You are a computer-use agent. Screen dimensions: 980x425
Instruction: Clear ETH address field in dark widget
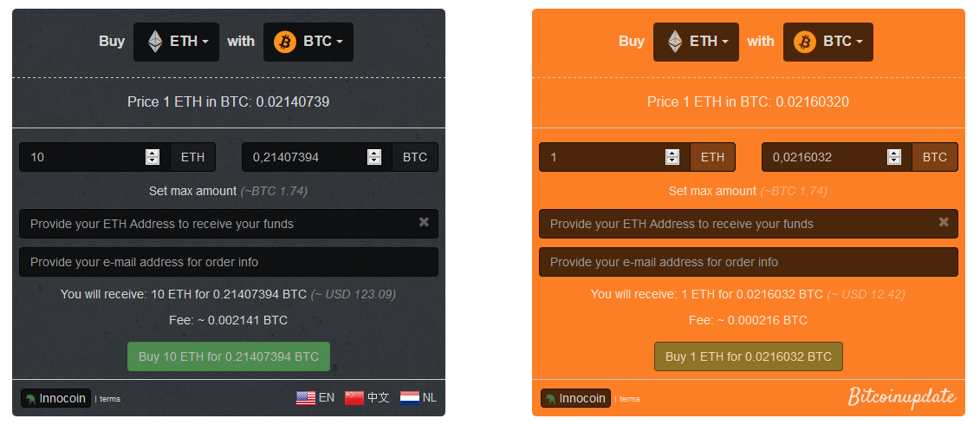(424, 221)
